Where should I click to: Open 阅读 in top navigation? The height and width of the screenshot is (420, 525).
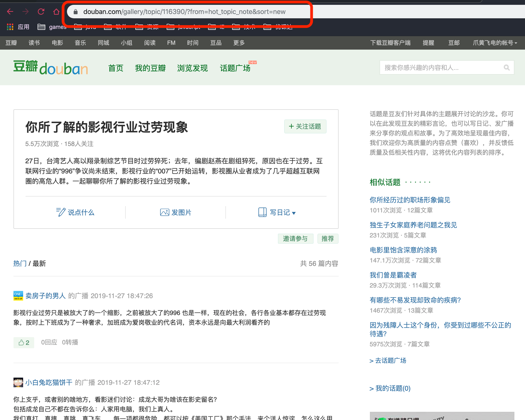[150, 43]
